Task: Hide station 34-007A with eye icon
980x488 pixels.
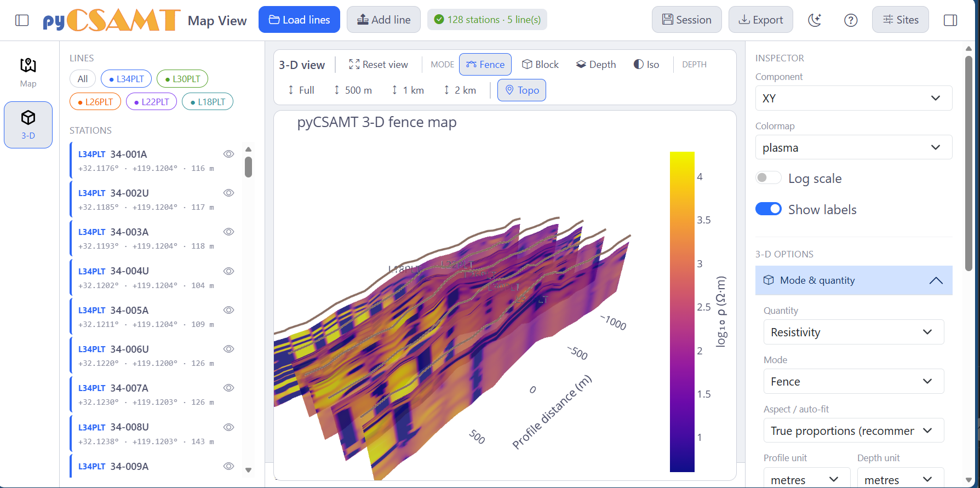Action: point(229,388)
